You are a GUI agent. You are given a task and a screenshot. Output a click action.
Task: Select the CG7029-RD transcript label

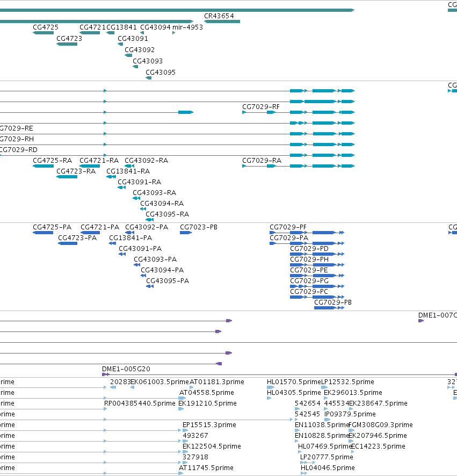[x=18, y=150]
